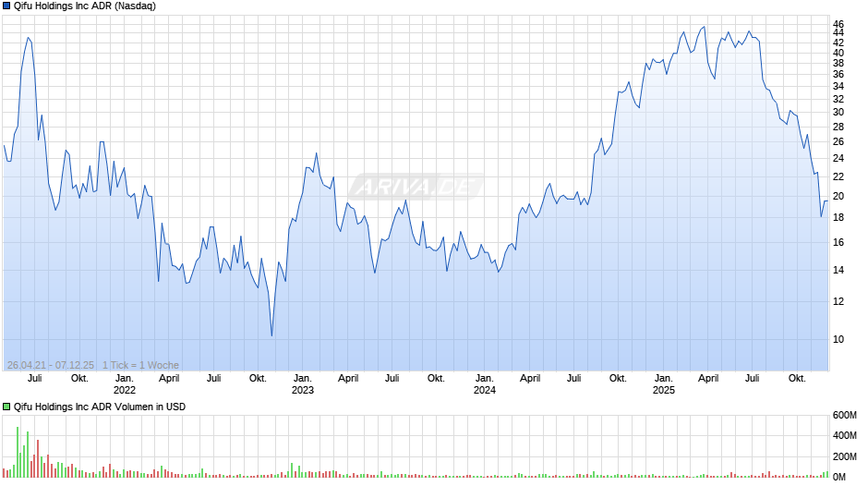Click the 10 price axis label
The width and height of the screenshot is (868, 486).
coord(838,339)
